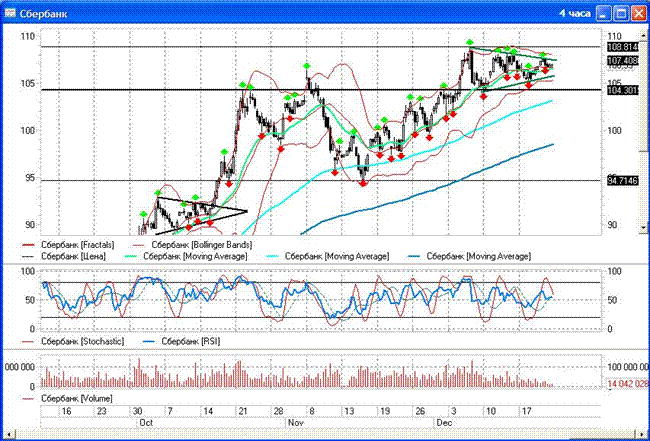Select 'Сбербанк [Fractals]' legend entry
650x441 pixels.
pyautogui.click(x=69, y=244)
